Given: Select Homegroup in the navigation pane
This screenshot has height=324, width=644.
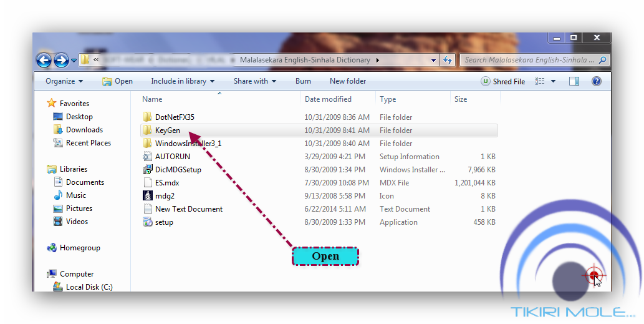Looking at the screenshot, I should point(74,248).
